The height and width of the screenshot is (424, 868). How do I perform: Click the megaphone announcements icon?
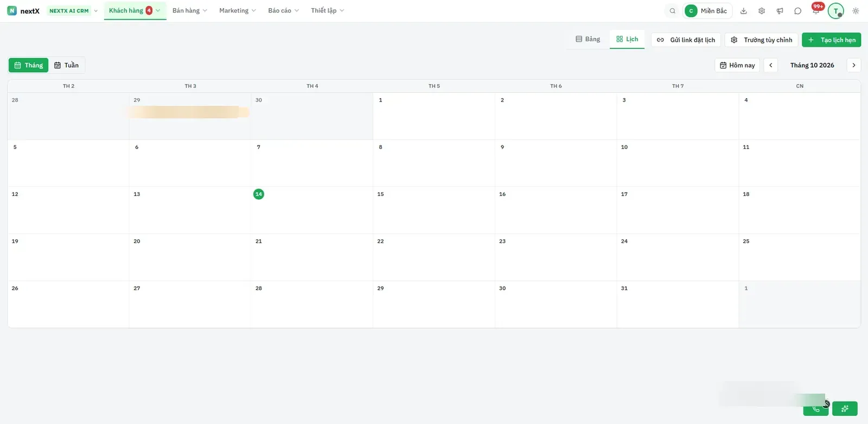(x=780, y=11)
